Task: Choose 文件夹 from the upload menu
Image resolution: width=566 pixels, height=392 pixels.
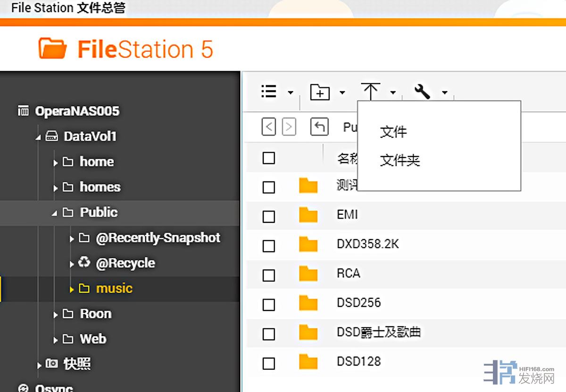Action: coord(400,161)
